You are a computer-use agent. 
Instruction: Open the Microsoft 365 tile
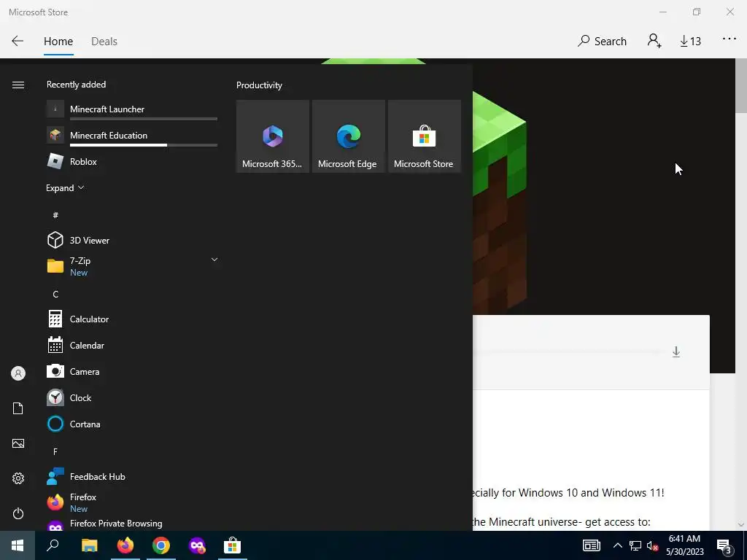pyautogui.click(x=273, y=136)
